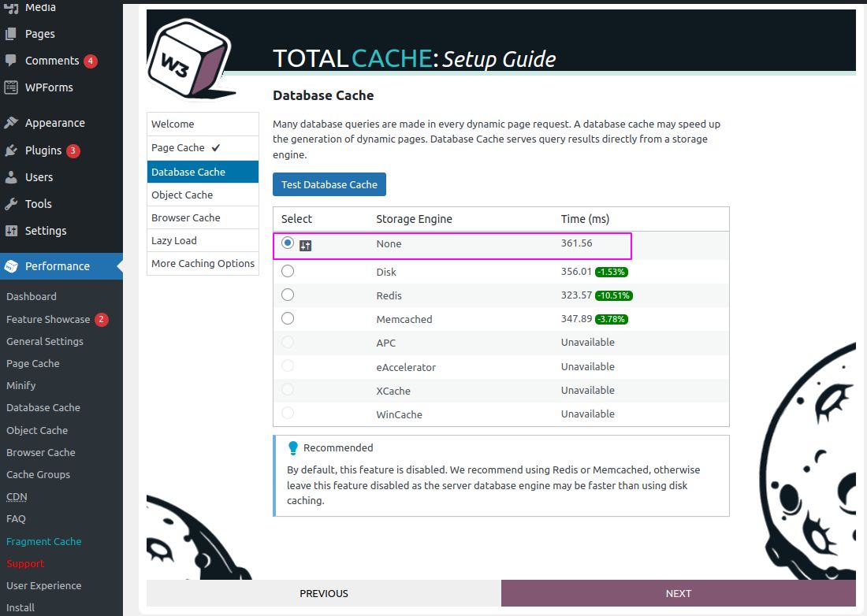The width and height of the screenshot is (867, 616).
Task: Click the W3 Total Cache cube logo
Action: point(191,59)
